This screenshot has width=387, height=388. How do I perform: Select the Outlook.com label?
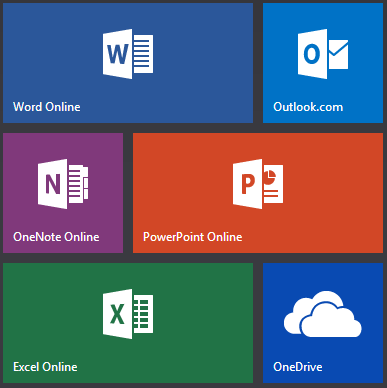pyautogui.click(x=308, y=107)
